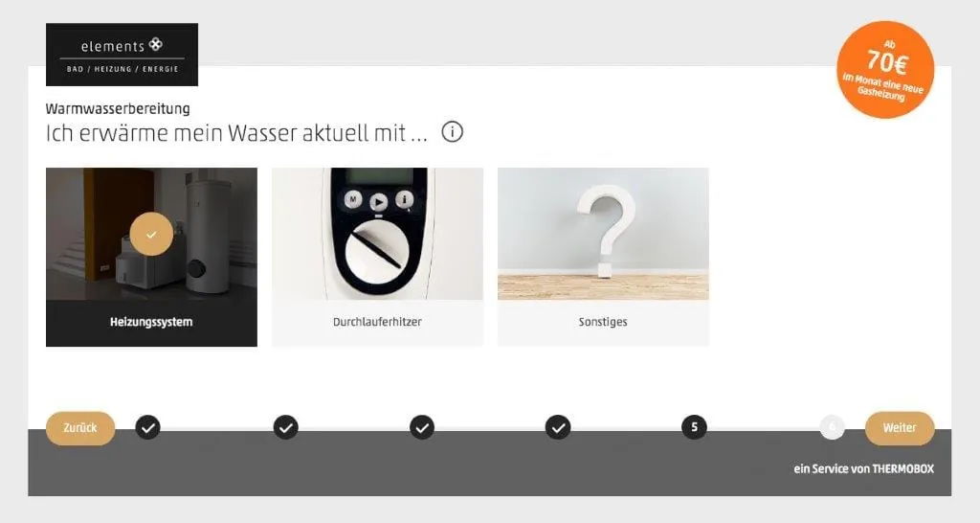Choose the Sonstiges option label
This screenshot has width=980, height=523.
(603, 322)
